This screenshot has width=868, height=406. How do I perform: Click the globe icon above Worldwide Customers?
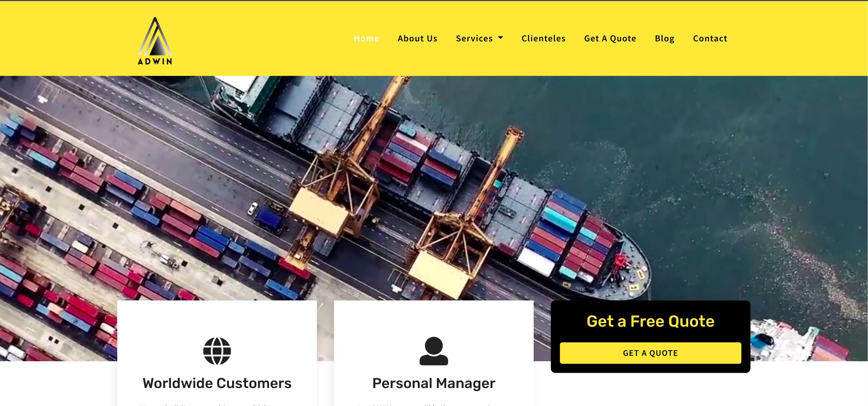click(217, 351)
